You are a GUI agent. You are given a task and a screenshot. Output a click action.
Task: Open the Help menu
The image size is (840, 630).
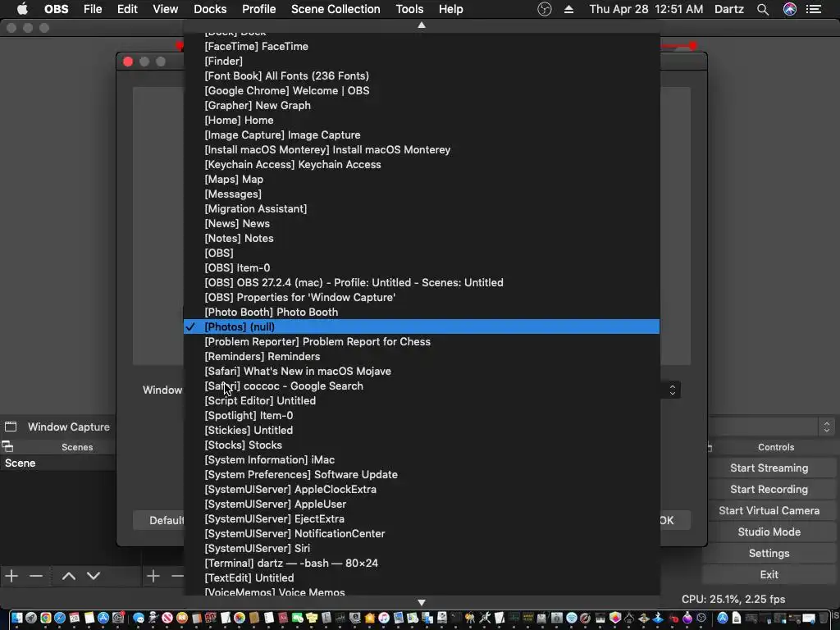[x=450, y=9]
